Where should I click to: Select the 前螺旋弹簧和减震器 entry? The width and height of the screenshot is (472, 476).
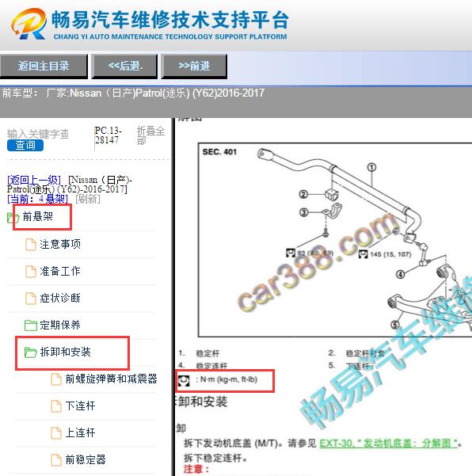pos(111,379)
